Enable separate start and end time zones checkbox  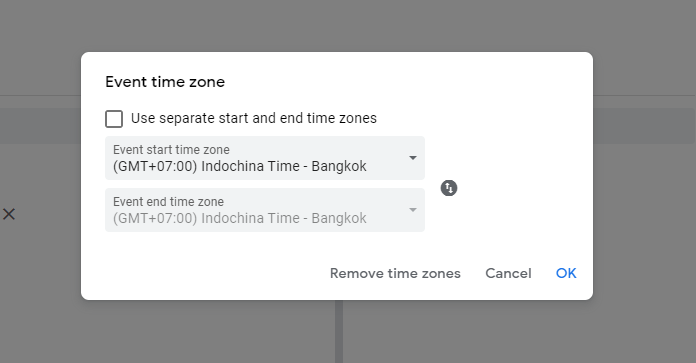[114, 119]
